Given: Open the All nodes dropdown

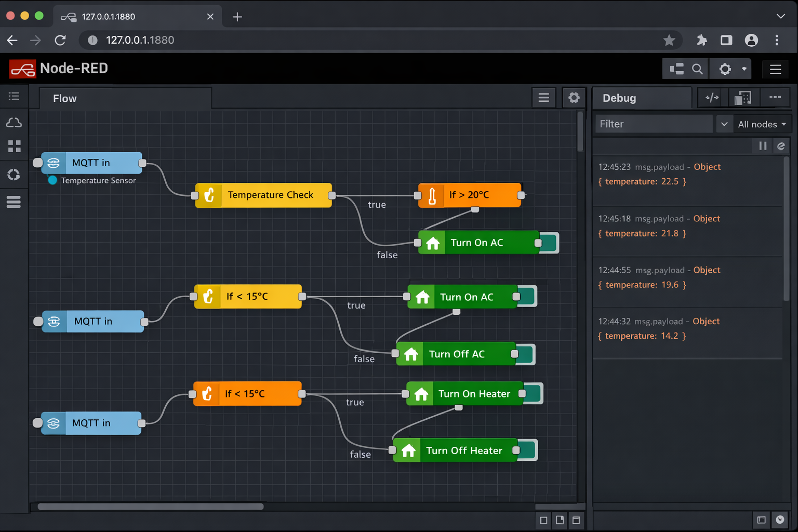Looking at the screenshot, I should click(762, 124).
